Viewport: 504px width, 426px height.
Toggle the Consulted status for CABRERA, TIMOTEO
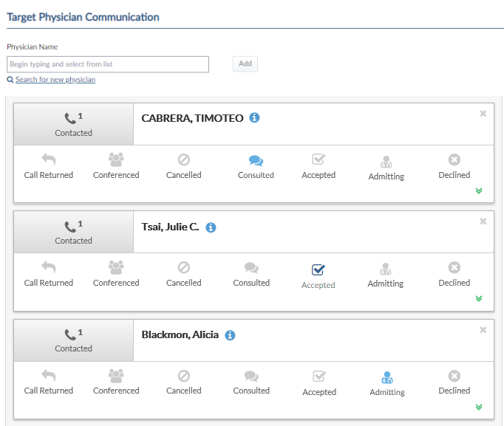(x=256, y=160)
